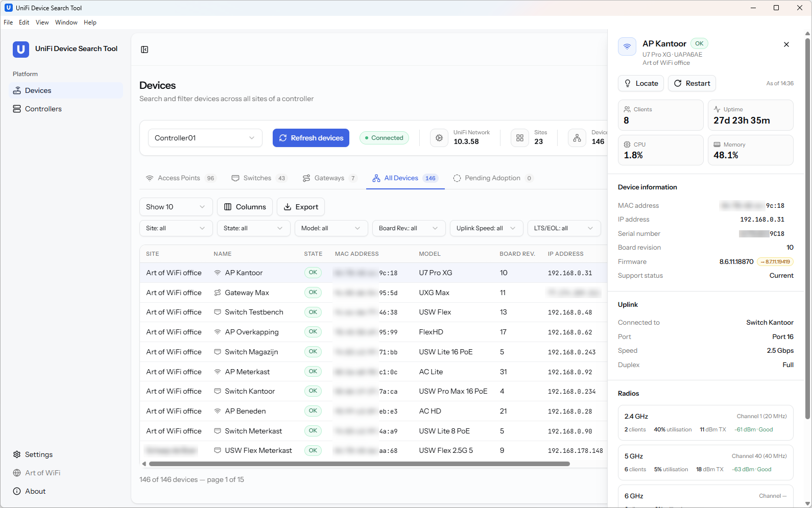Click the Memory card in device panel
812x508 pixels.
[751, 150]
